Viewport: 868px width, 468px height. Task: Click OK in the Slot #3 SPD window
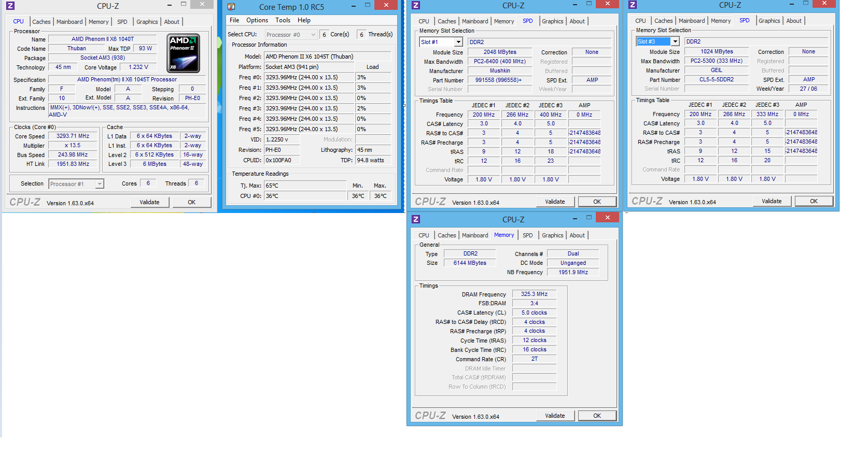tap(814, 201)
